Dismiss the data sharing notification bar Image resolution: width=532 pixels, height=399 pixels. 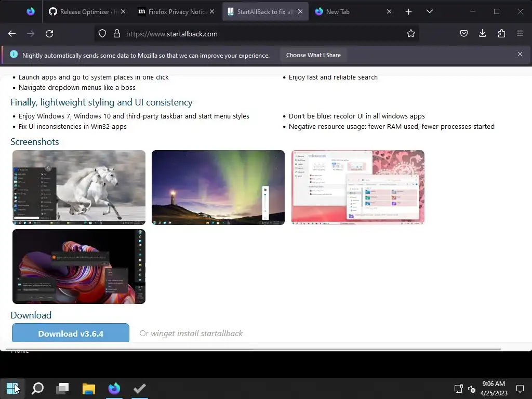520,54
